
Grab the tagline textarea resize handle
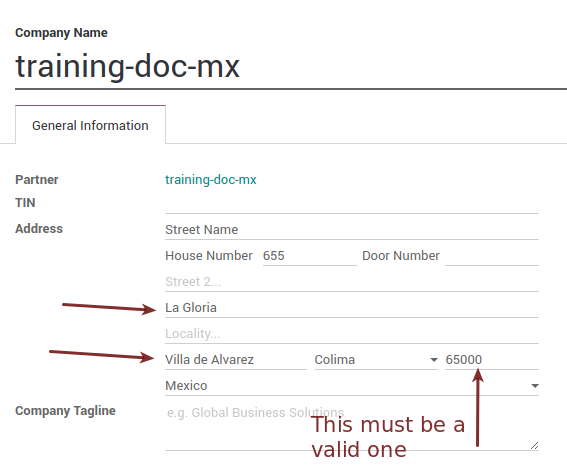point(534,446)
